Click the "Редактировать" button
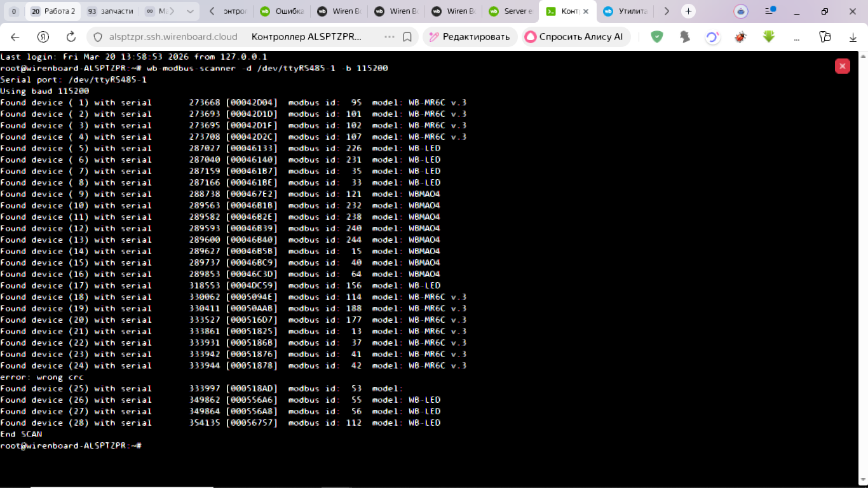This screenshot has width=868, height=488. [x=470, y=37]
